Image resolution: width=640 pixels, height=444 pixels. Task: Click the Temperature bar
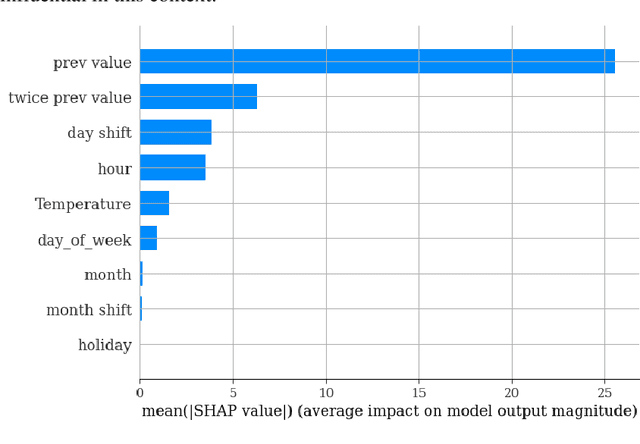[x=154, y=203]
